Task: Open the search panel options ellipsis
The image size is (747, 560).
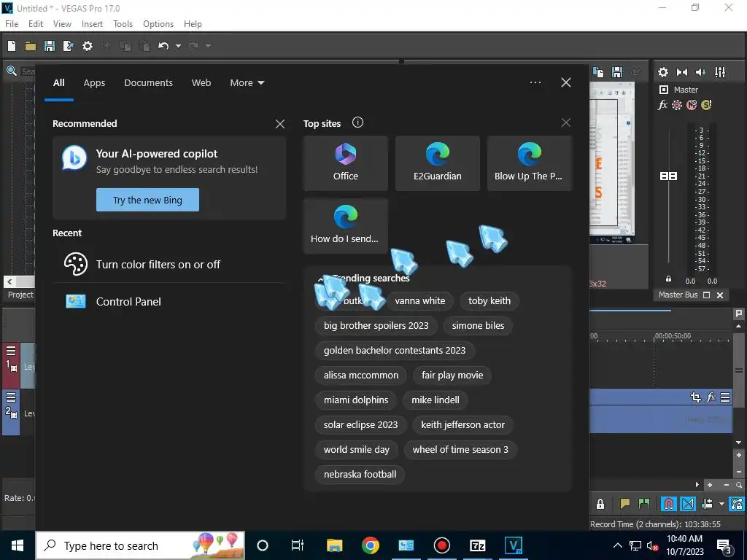Action: [535, 82]
